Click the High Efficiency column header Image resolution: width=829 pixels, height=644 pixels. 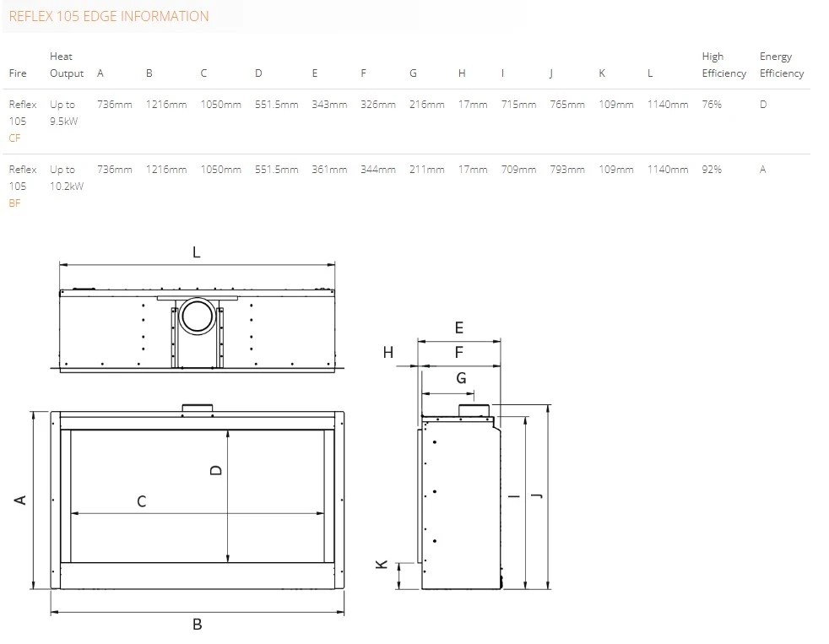tap(723, 65)
